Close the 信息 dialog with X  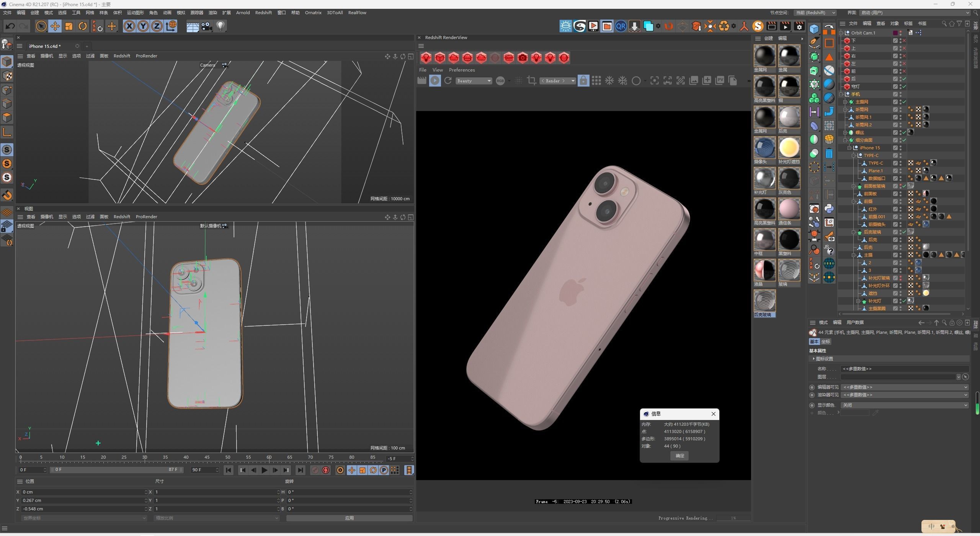(x=713, y=414)
